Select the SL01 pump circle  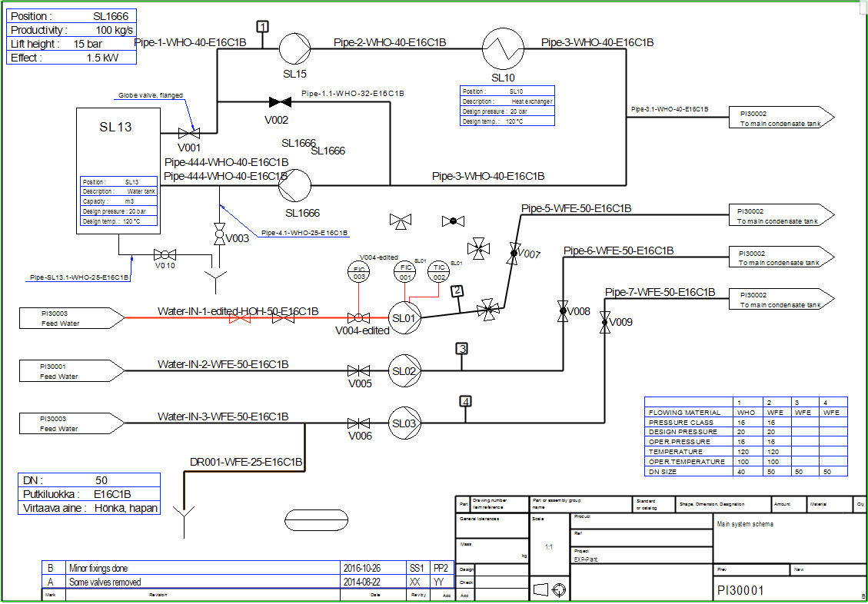404,317
